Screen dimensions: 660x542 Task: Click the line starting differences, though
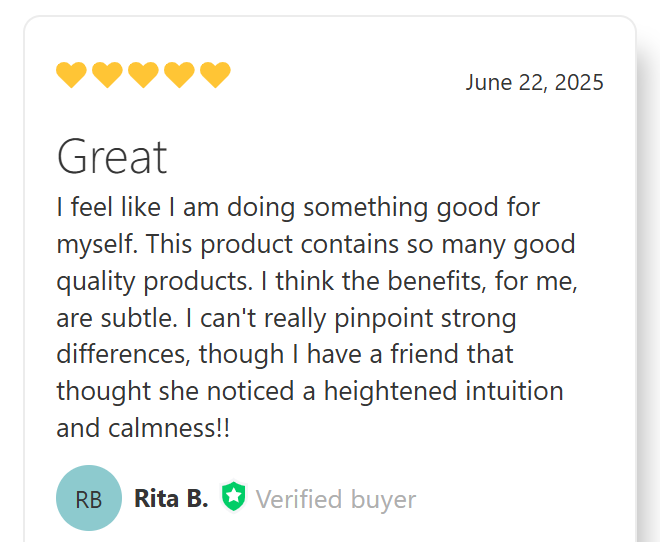[x=285, y=354]
